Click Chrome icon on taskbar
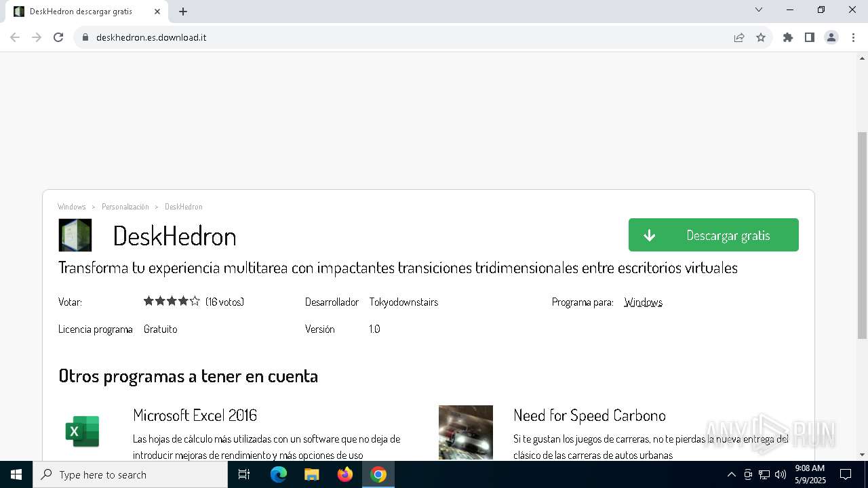868x488 pixels. pyautogui.click(x=378, y=474)
